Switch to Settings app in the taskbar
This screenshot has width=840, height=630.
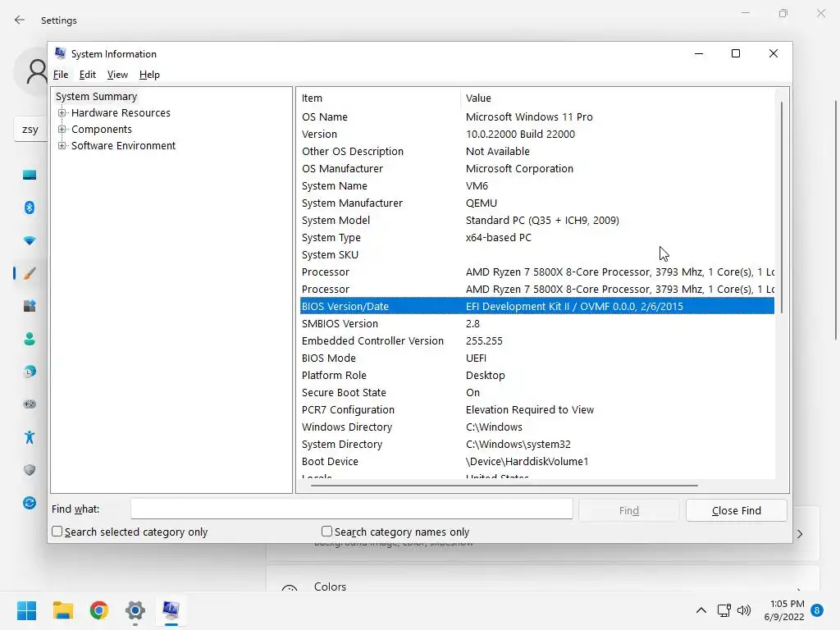[x=135, y=610]
